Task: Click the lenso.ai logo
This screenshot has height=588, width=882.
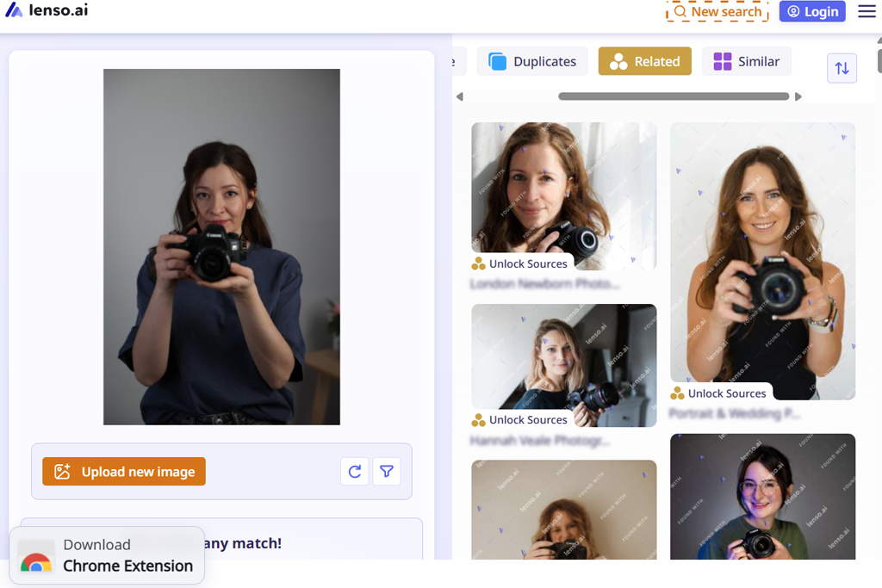Action: (x=47, y=10)
